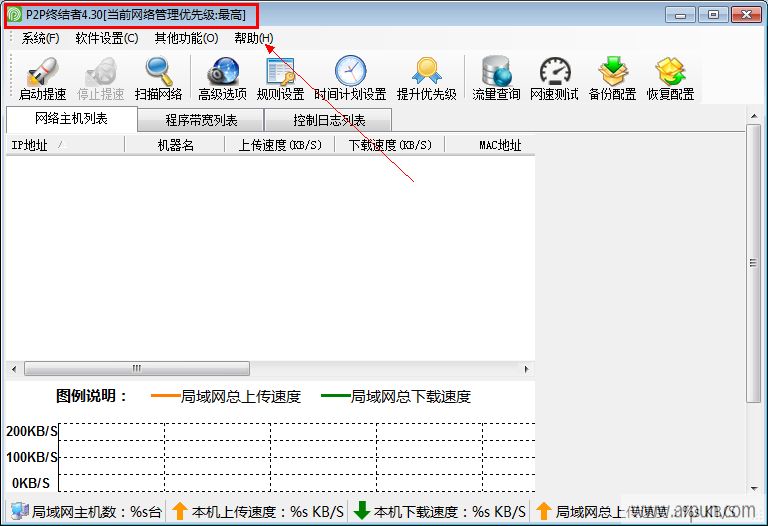768x526 pixels.
Task: Click 备份配置 download box icon
Action: coord(613,71)
